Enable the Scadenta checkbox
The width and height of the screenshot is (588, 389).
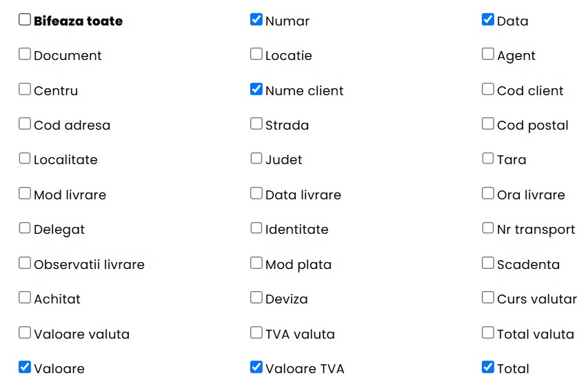(488, 263)
